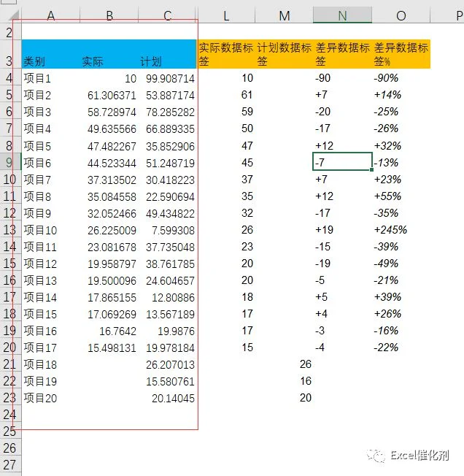
Task: Click the fill handle of cell N9
Action: click(372, 170)
